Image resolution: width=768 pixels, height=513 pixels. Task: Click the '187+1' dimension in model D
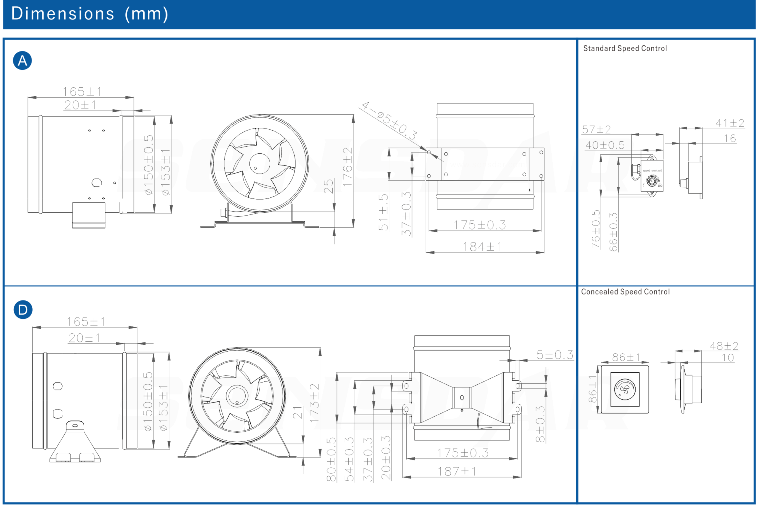(x=457, y=471)
